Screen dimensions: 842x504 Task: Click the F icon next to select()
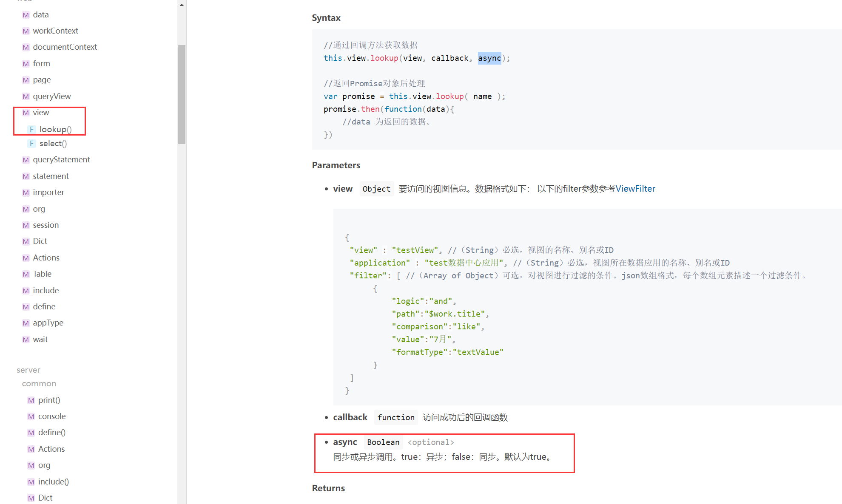31,144
